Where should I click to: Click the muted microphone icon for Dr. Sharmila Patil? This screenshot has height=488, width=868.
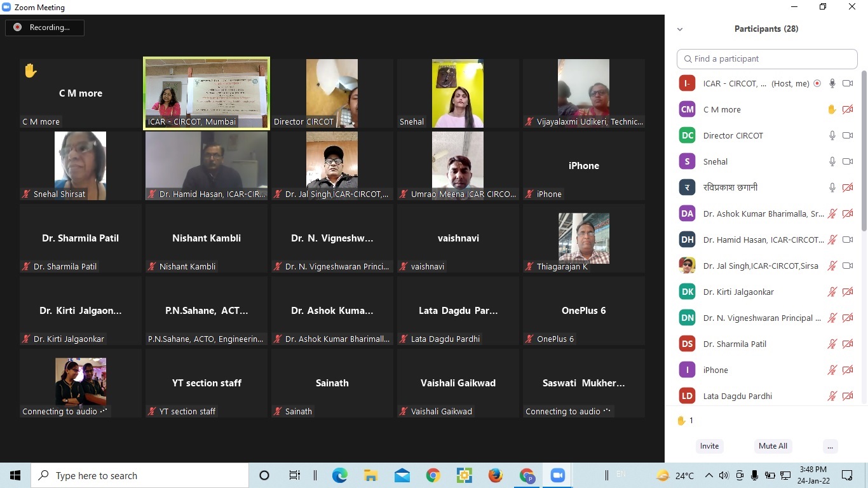coord(832,344)
